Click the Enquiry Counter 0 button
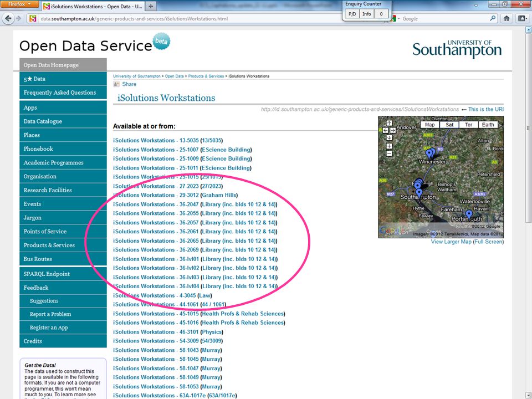The width and height of the screenshot is (532, 399). pyautogui.click(x=381, y=14)
